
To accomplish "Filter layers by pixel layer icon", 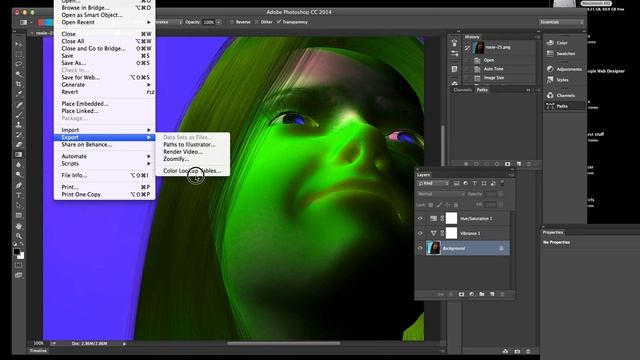I will pyautogui.click(x=456, y=184).
